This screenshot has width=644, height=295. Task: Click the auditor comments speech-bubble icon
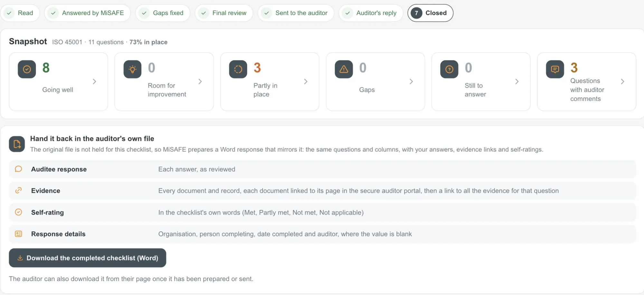[x=555, y=69]
